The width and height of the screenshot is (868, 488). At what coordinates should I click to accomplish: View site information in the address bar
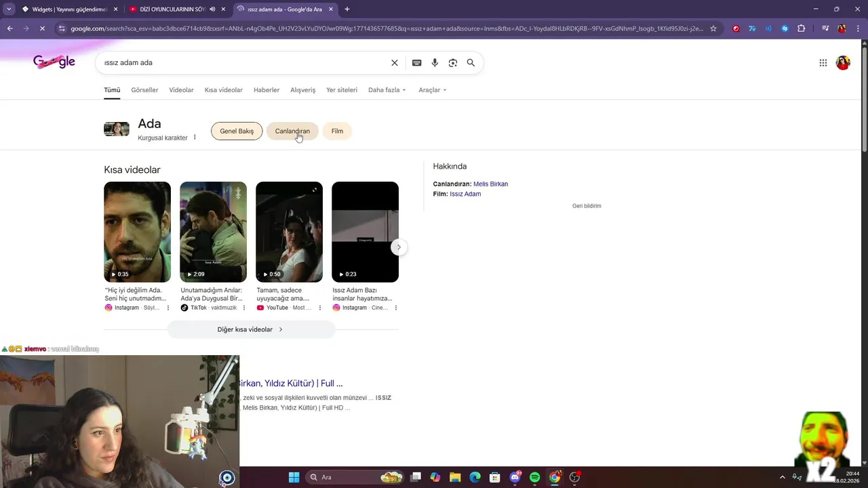(62, 28)
